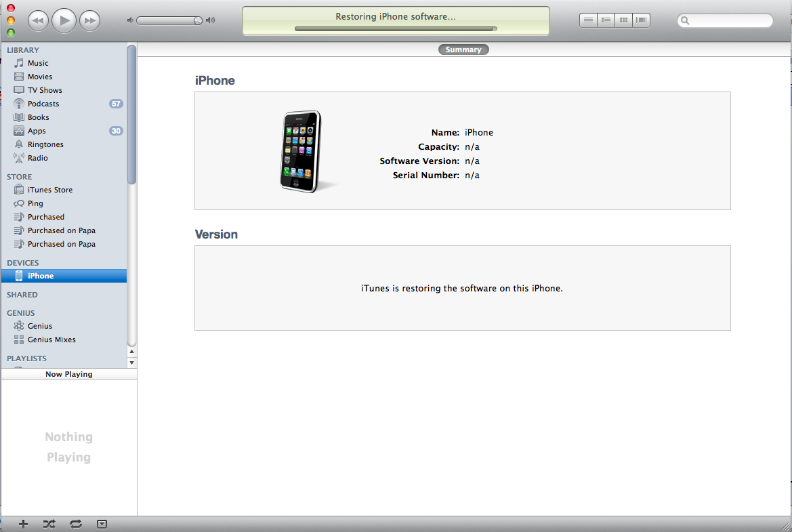Screen dimensions: 792x532
Task: Open Genius in the sidebar
Action: [64, 327]
